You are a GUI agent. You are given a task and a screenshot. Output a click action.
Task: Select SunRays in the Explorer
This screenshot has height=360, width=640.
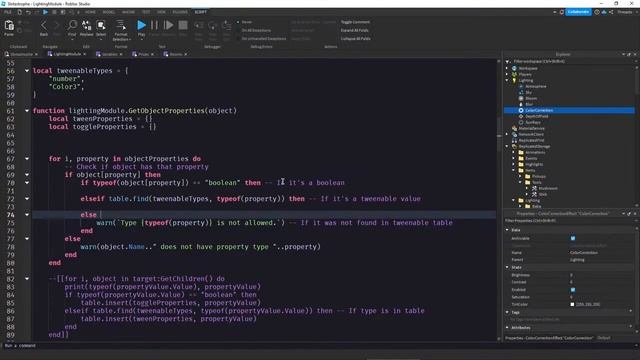pyautogui.click(x=533, y=122)
